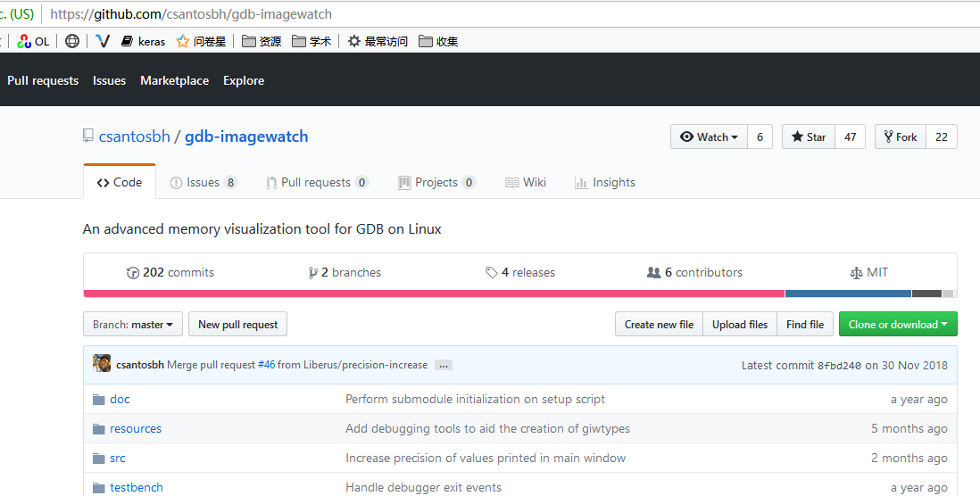Click the New pull request button
Viewport: 980px width, 496px height.
coord(237,325)
